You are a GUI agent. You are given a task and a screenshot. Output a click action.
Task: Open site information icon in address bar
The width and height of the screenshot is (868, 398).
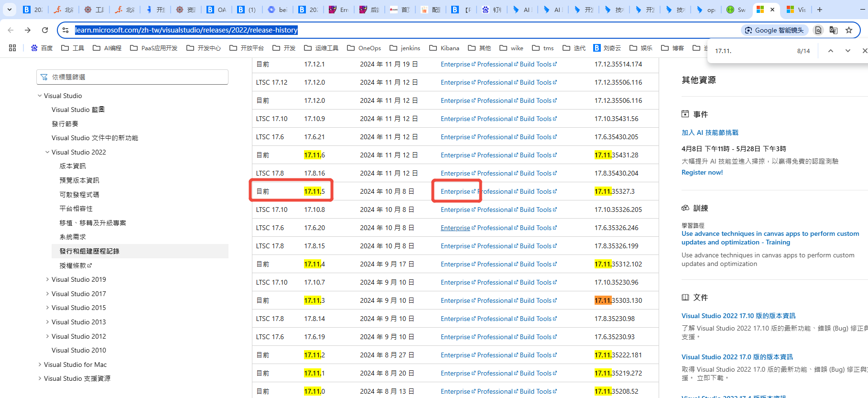tap(66, 30)
